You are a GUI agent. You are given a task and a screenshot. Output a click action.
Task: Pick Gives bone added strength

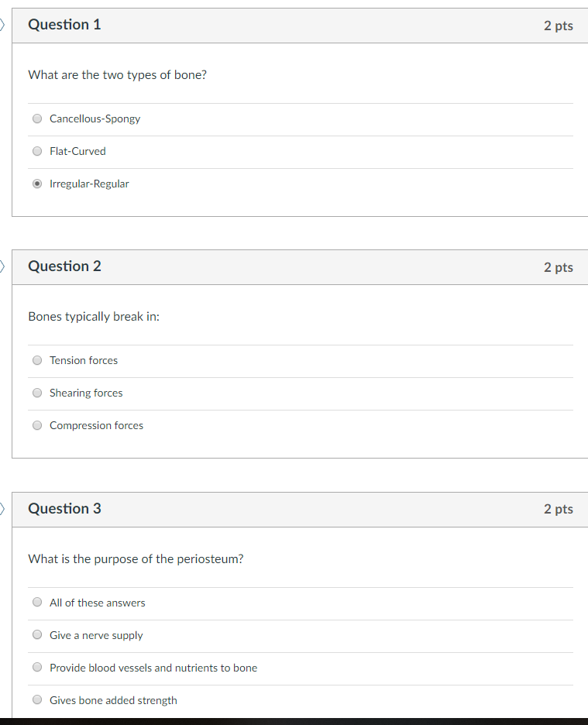[37, 699]
